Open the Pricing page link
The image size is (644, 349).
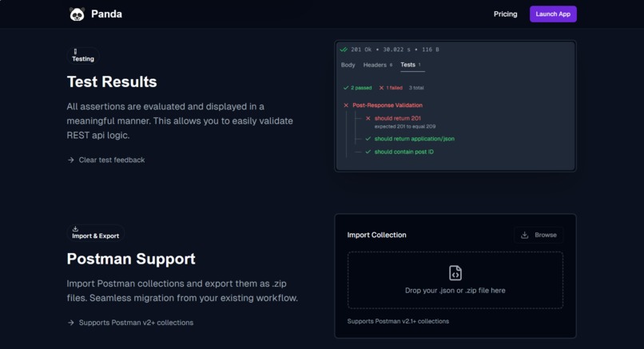click(505, 14)
